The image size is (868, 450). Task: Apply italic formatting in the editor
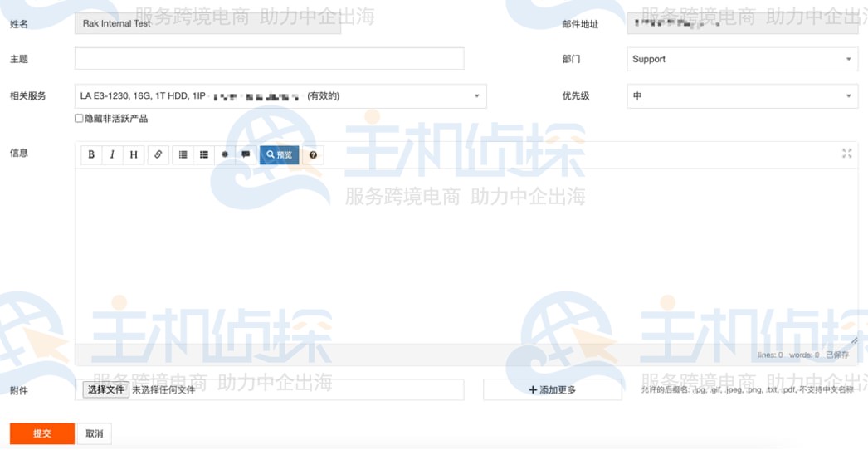point(112,155)
